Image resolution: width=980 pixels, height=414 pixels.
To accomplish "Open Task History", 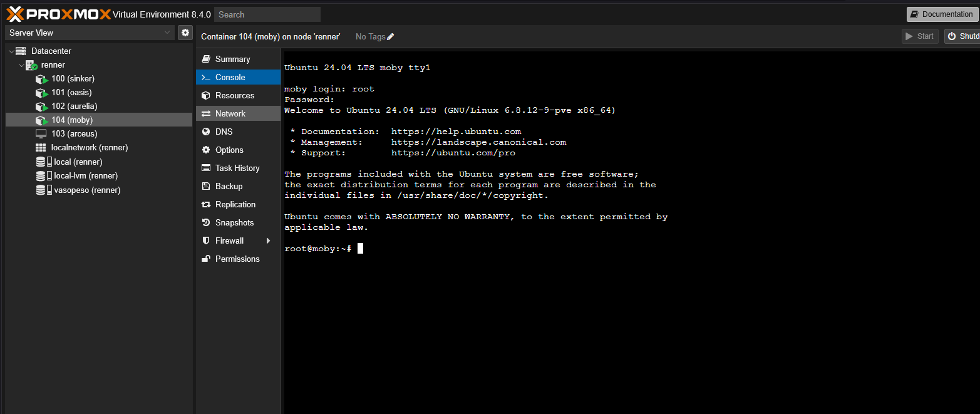I will pyautogui.click(x=238, y=168).
